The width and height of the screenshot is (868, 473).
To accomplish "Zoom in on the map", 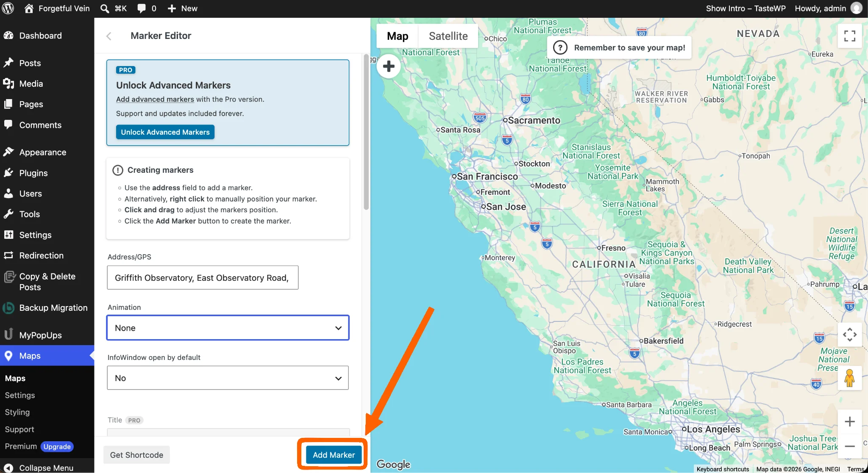I will point(850,422).
